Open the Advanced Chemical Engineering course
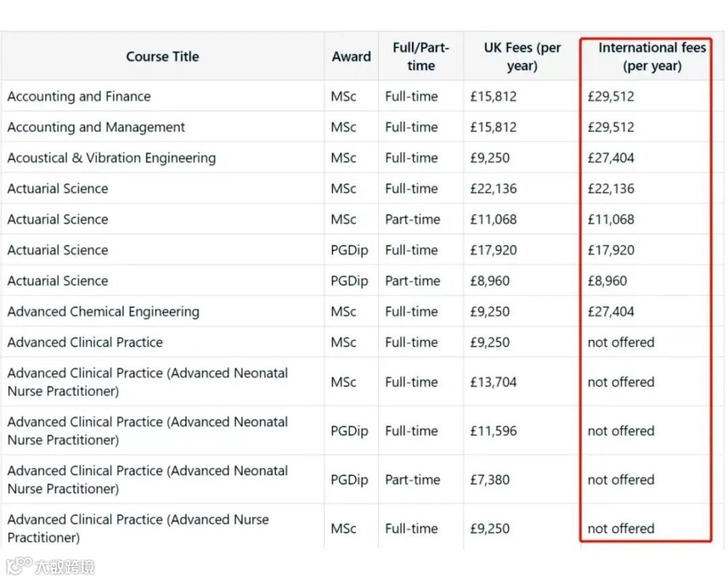 [103, 312]
